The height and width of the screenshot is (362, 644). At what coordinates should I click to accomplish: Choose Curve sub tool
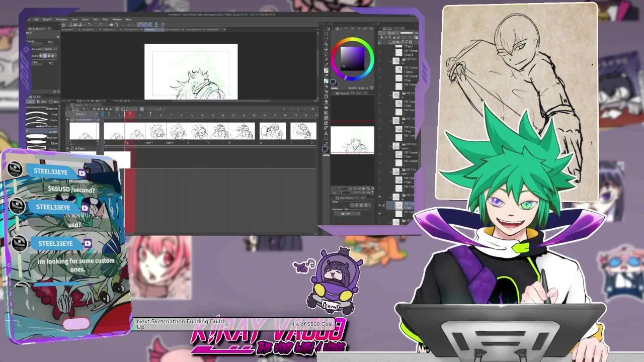[42, 115]
